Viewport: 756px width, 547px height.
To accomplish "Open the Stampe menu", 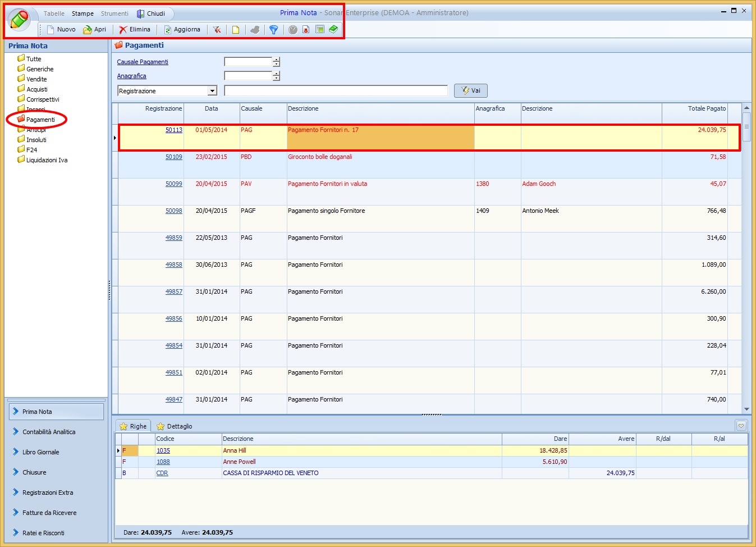I will [x=83, y=13].
